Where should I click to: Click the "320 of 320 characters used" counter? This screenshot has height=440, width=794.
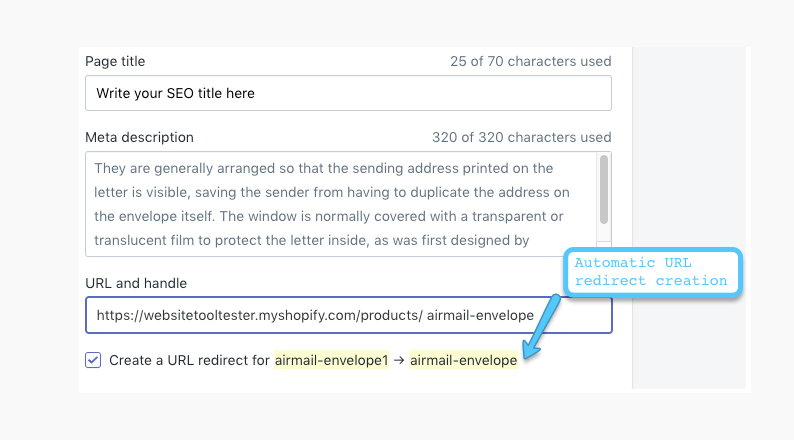click(x=522, y=137)
